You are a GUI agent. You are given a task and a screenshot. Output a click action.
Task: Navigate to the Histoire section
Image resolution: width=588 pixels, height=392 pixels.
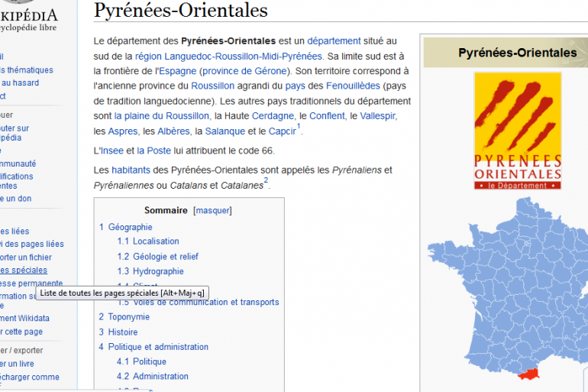123,332
